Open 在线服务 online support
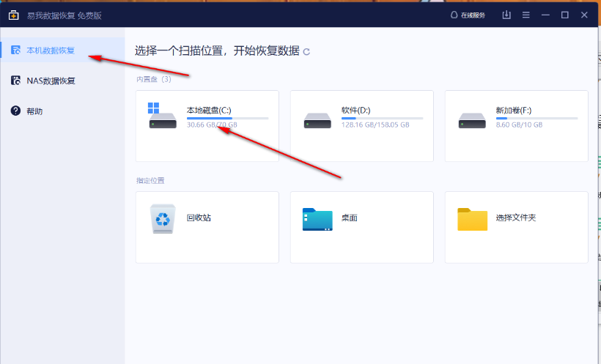The height and width of the screenshot is (364, 601). 468,15
